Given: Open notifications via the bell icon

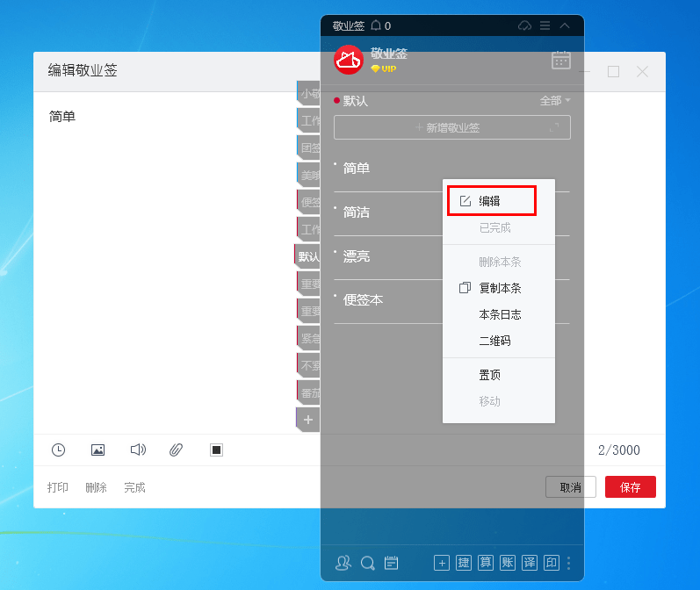Looking at the screenshot, I should click(376, 25).
